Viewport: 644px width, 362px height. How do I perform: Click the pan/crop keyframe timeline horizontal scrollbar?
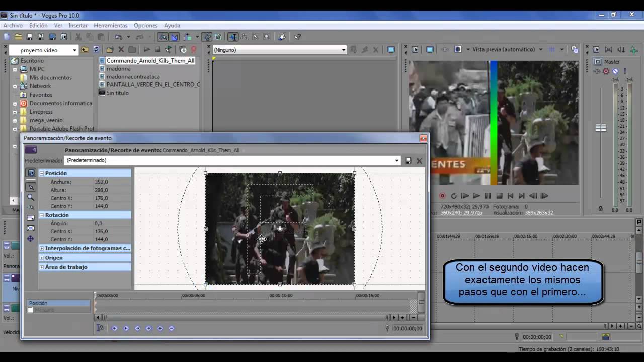point(246,318)
